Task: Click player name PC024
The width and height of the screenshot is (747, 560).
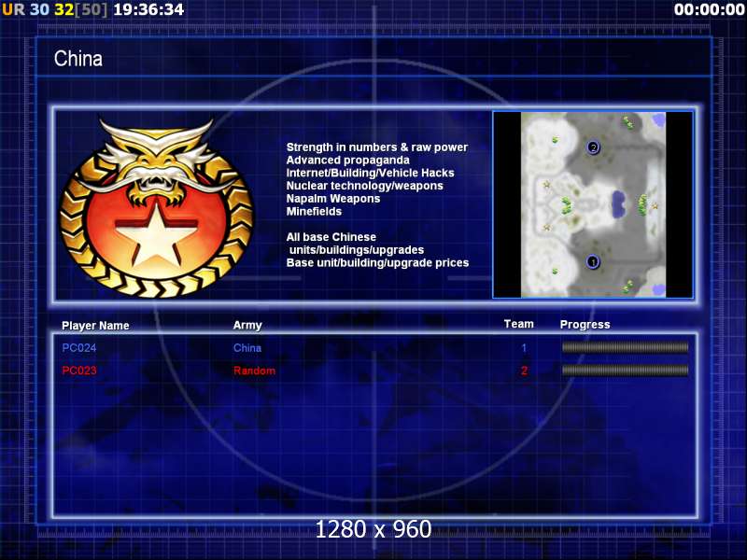Action: pos(79,348)
